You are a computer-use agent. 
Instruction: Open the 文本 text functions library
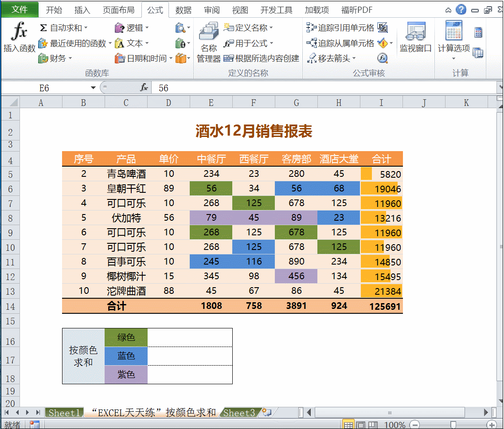click(x=132, y=43)
